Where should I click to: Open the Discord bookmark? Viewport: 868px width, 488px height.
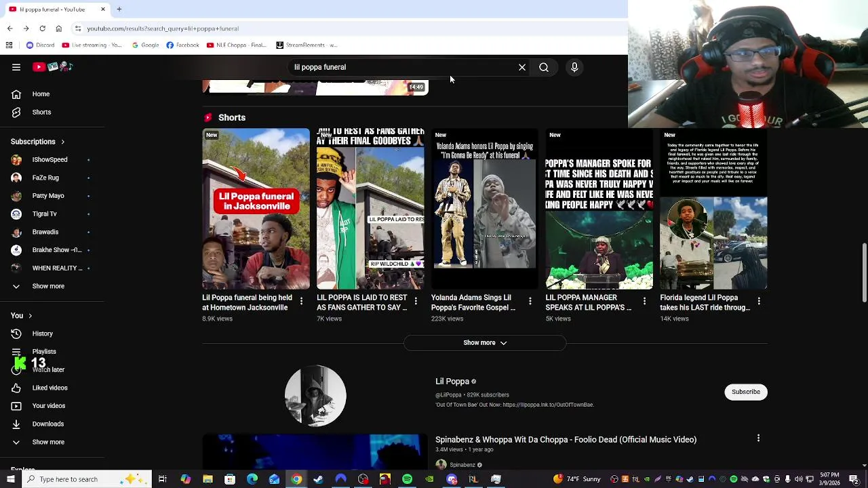point(40,45)
